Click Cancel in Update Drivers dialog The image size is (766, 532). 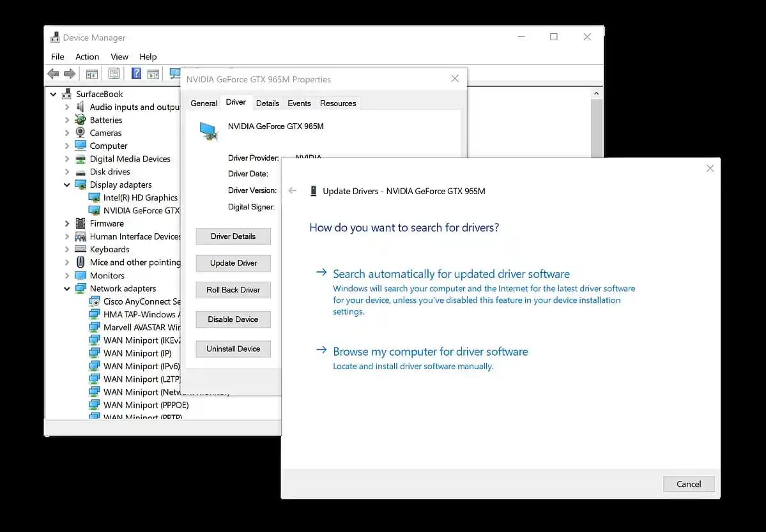coord(689,484)
